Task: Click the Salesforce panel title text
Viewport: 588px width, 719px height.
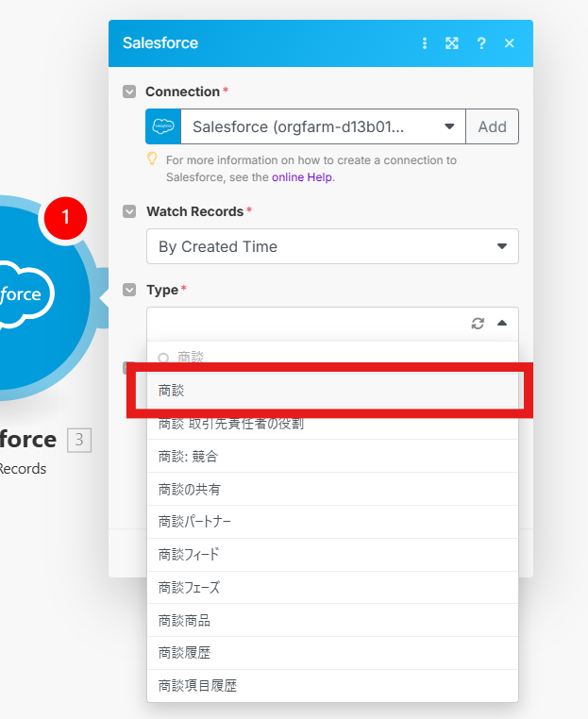Action: (160, 43)
